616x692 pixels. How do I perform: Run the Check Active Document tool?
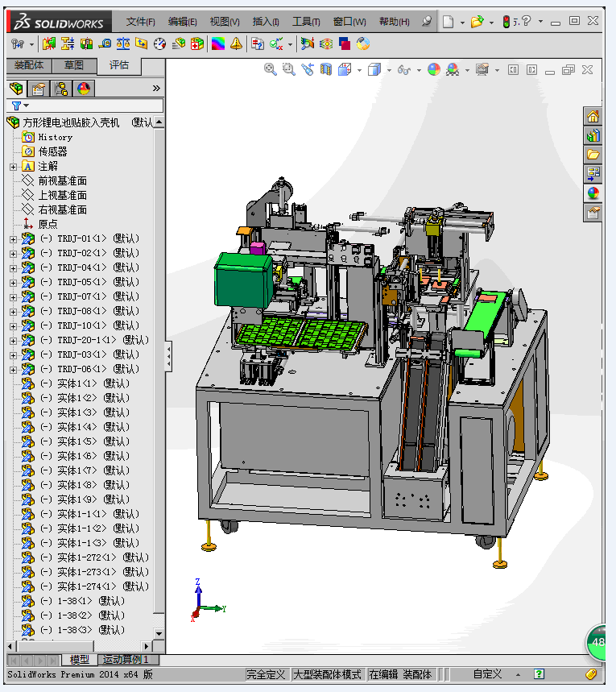276,44
